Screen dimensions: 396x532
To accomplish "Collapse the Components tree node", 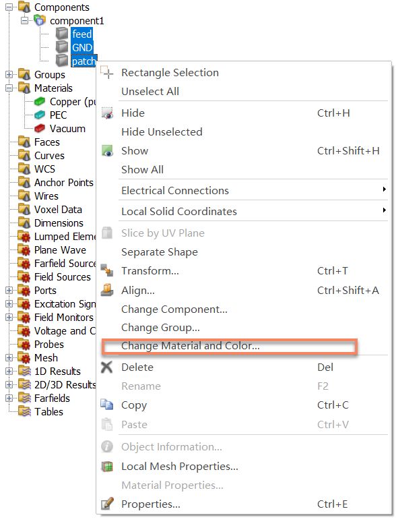I will tap(9, 7).
